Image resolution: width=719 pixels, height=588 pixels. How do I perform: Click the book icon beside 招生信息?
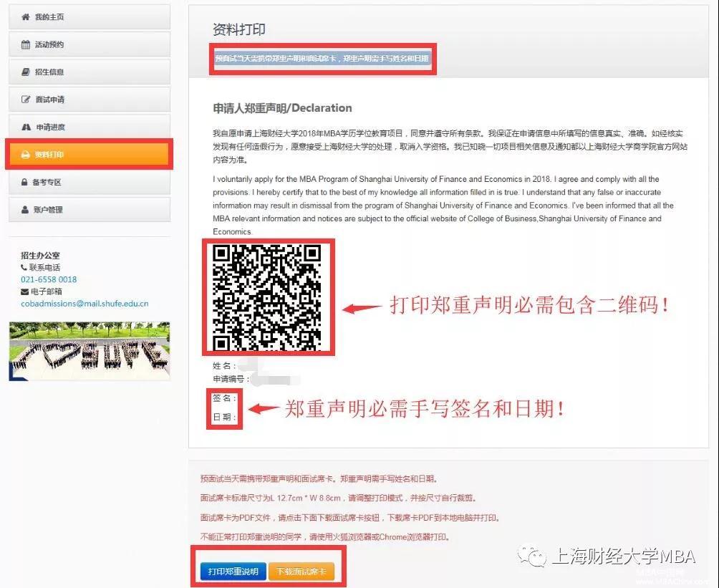26,72
